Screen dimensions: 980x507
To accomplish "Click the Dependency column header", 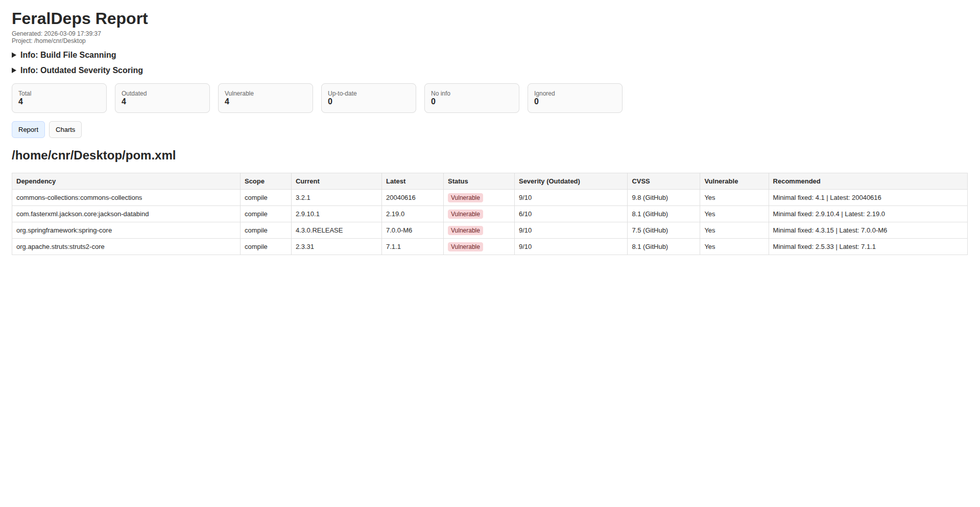I will coord(126,181).
